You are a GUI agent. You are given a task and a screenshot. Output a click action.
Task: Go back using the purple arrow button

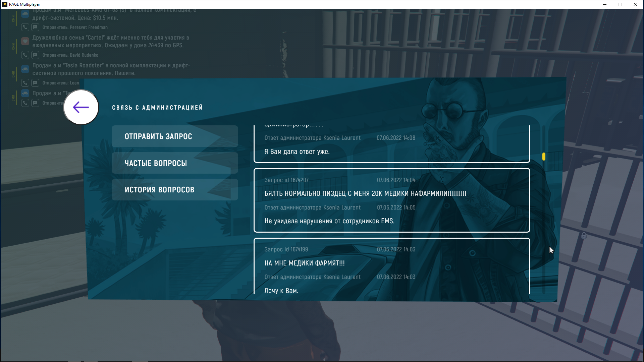pyautogui.click(x=81, y=107)
